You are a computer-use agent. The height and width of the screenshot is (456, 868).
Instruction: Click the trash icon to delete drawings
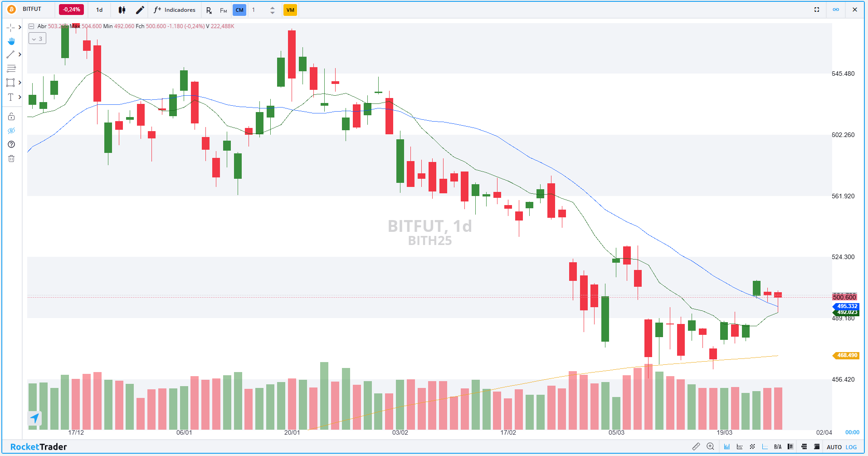coord(11,158)
